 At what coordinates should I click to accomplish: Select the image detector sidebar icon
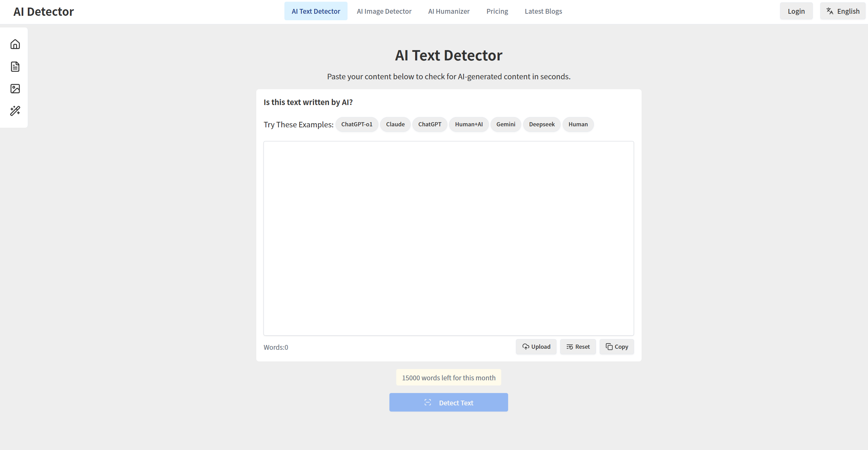[15, 89]
